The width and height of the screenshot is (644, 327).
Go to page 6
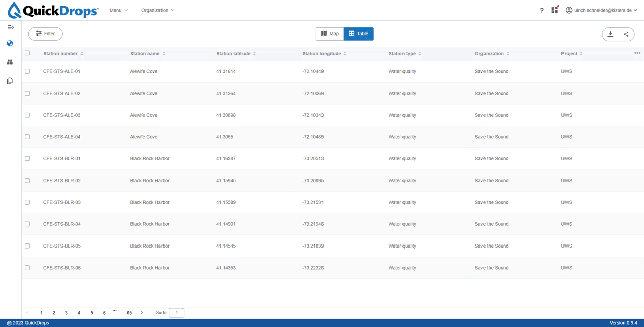coord(104,313)
